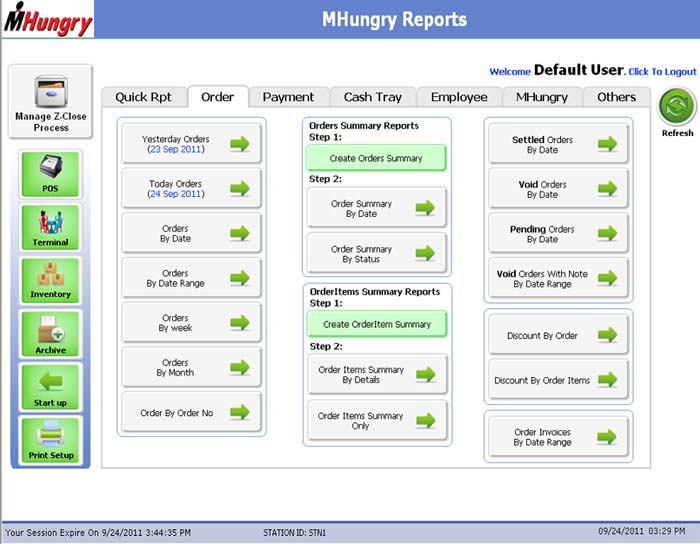700x544 pixels.
Task: Open the Others tab
Action: click(617, 97)
